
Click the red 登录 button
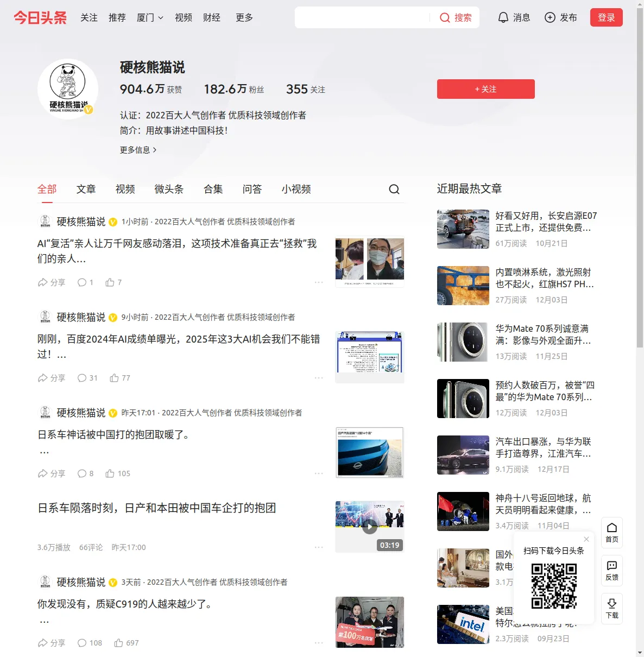click(607, 17)
